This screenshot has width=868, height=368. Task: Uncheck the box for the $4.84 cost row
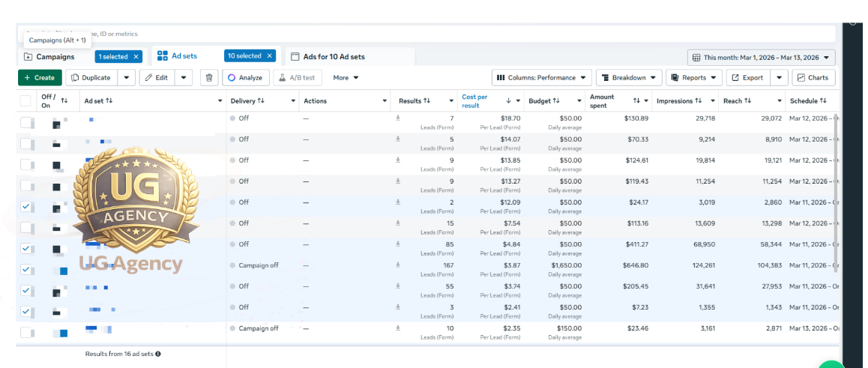coord(25,249)
